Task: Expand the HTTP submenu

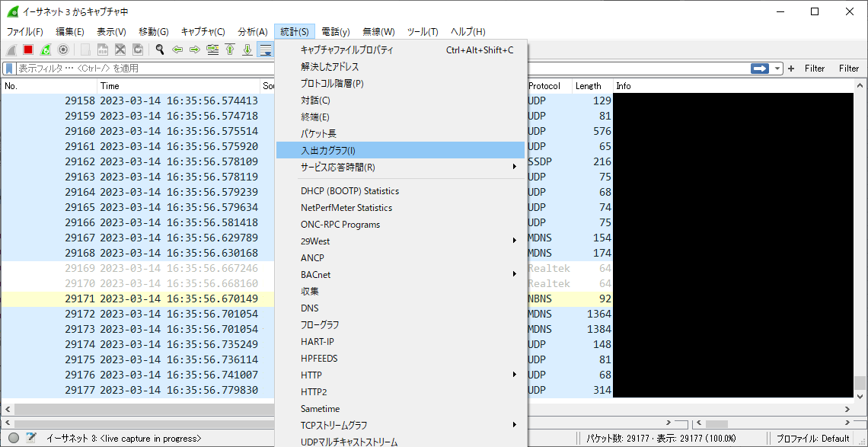Action: [x=400, y=375]
